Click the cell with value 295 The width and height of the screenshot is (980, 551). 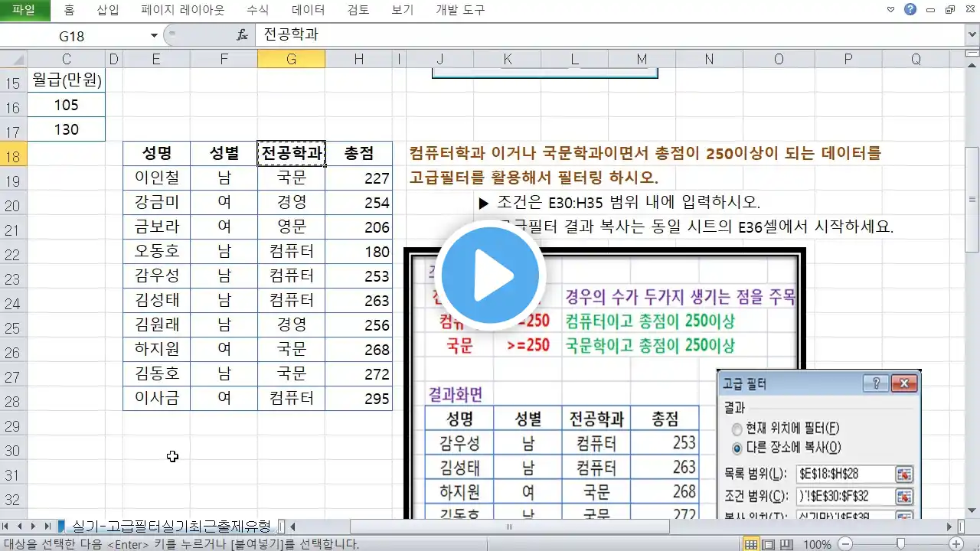tap(358, 399)
